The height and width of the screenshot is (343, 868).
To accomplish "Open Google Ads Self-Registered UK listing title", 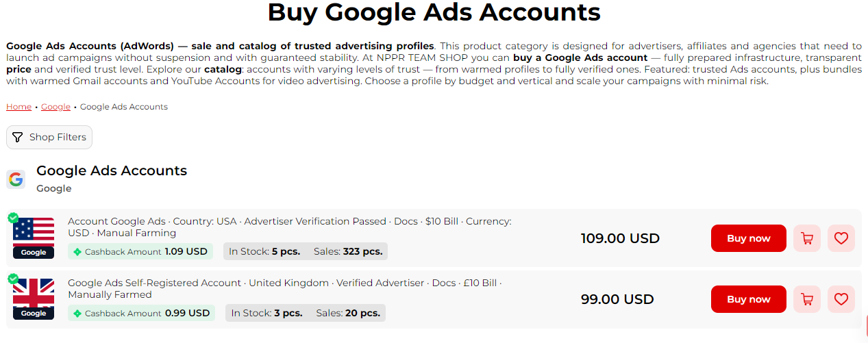I will coord(285,288).
